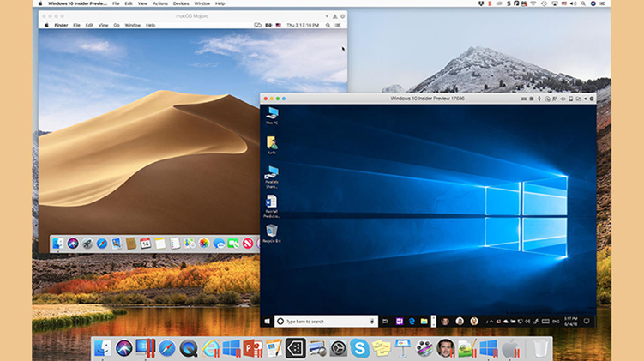Open File Explorer on the Windows taskbar
Image resolution: width=644 pixels, height=361 pixels.
(424, 322)
